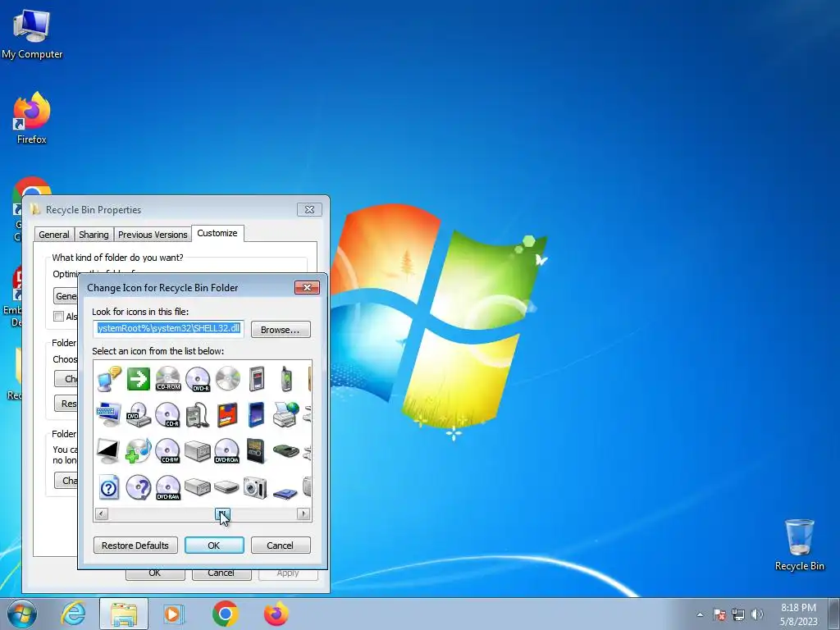Viewport: 840px width, 630px height.
Task: Open the Action Center flag icon
Action: pos(719,614)
